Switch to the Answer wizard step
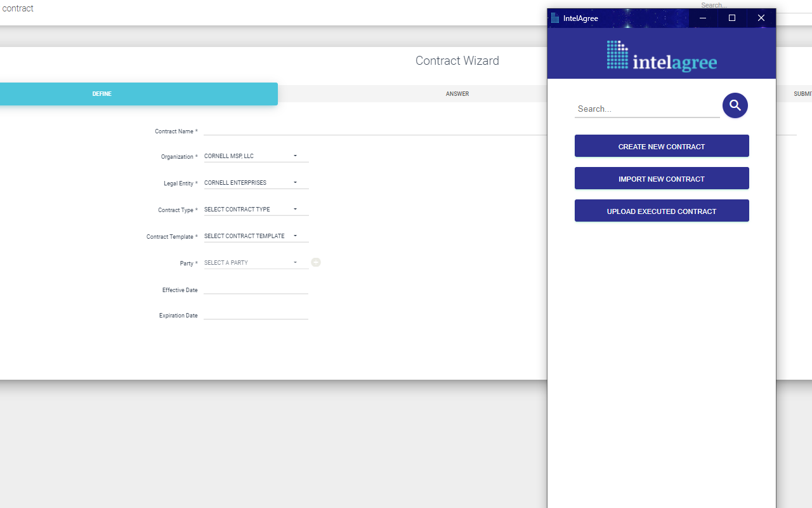This screenshot has width=812, height=508. (457, 94)
